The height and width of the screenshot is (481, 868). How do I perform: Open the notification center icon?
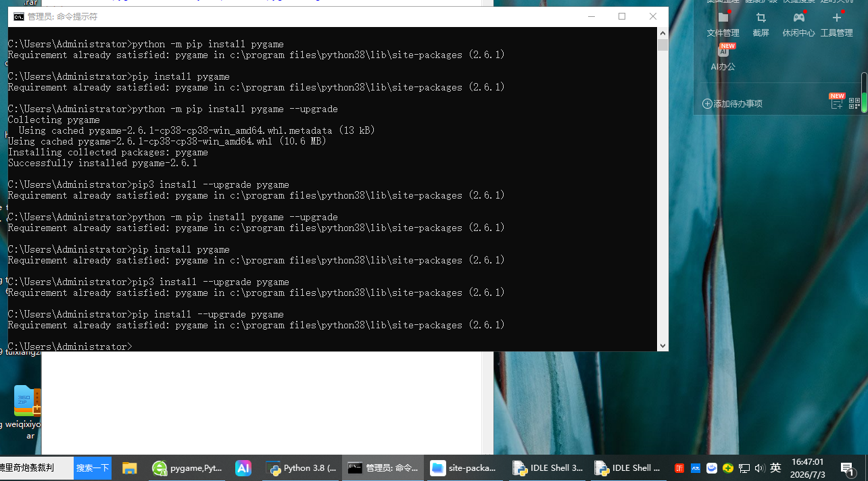848,467
